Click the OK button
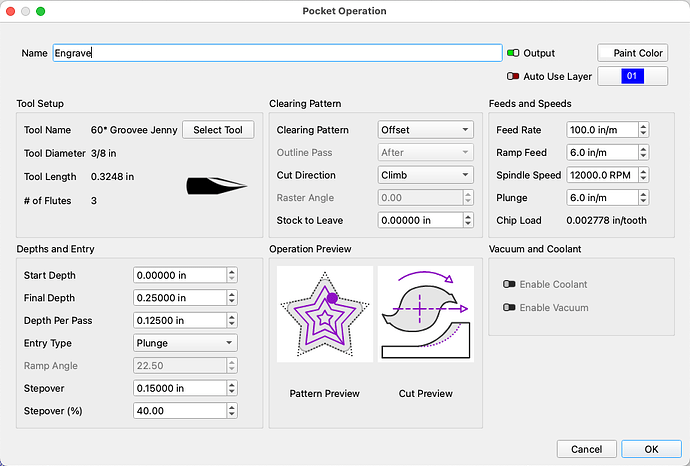 point(651,449)
